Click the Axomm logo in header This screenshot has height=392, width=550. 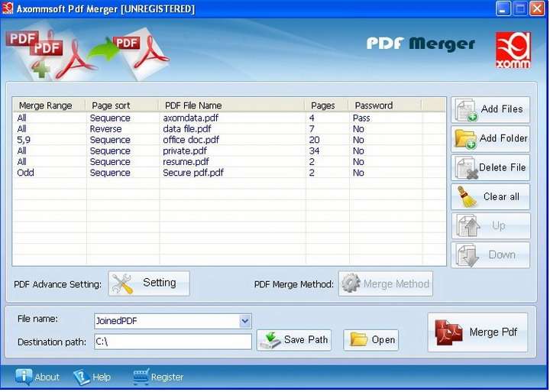coord(513,50)
